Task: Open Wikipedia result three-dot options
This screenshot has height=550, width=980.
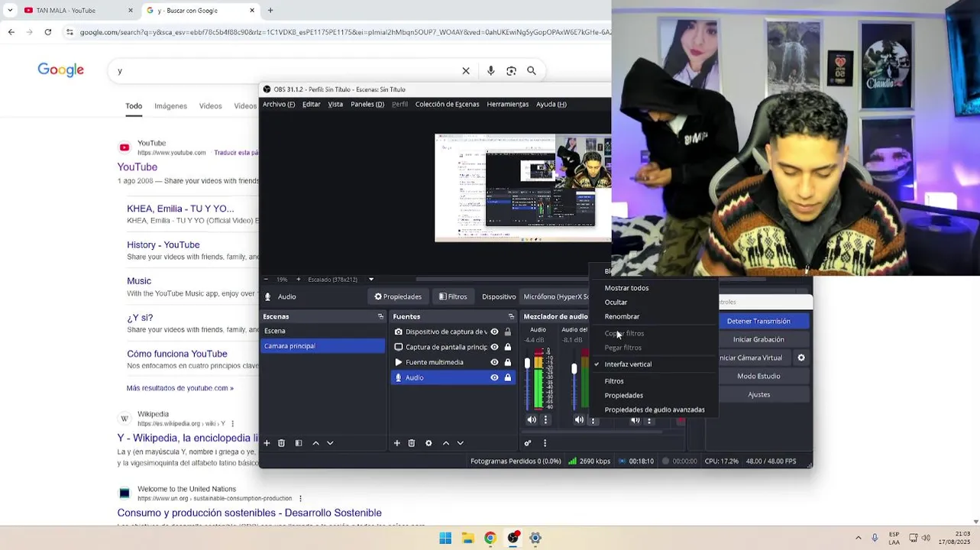Action: 233,423
